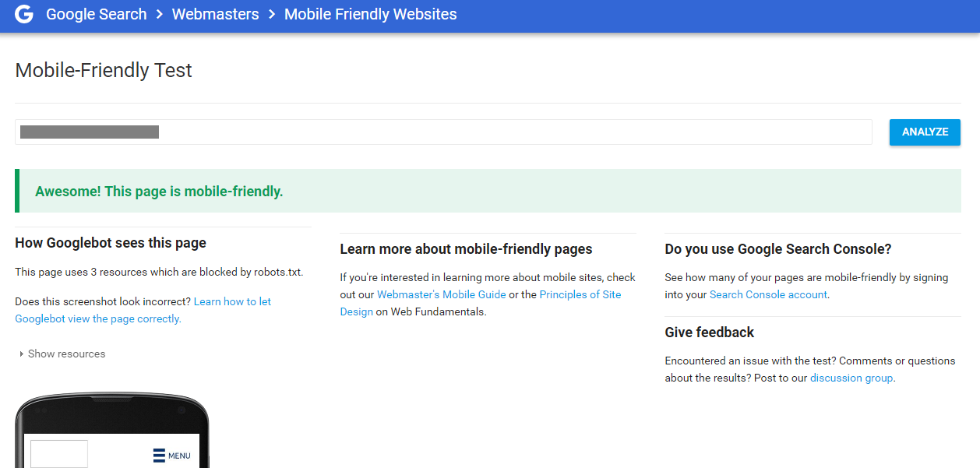The width and height of the screenshot is (980, 468).
Task: Open the Principles of Site Design link
Action: coord(481,303)
